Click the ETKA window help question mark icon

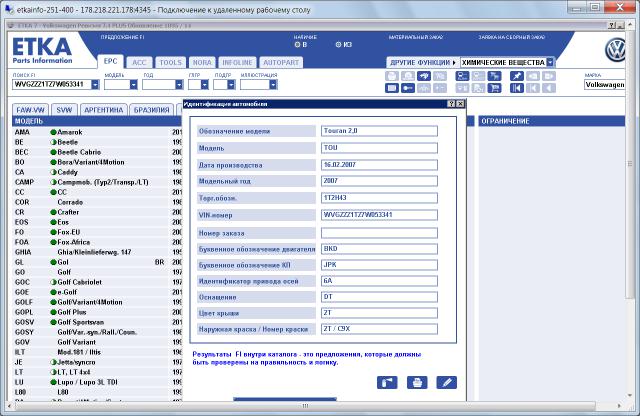click(611, 26)
